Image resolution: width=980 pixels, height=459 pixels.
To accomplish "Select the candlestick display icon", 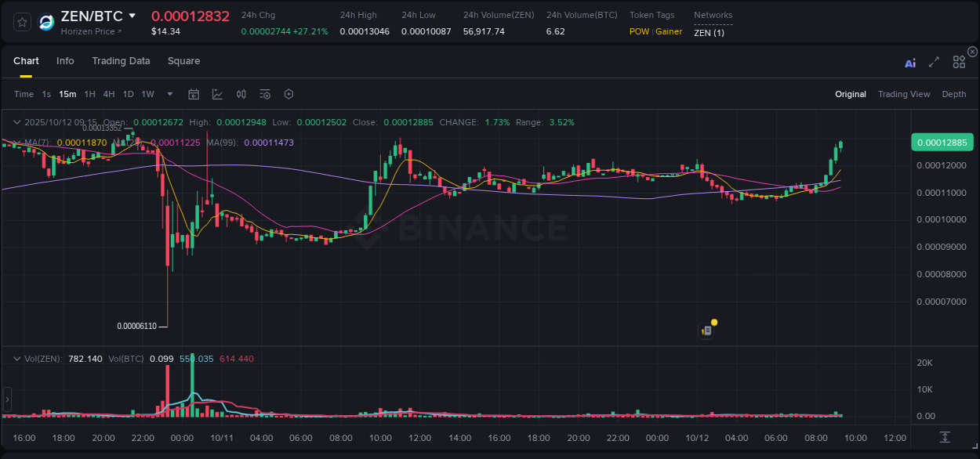I will pyautogui.click(x=241, y=94).
